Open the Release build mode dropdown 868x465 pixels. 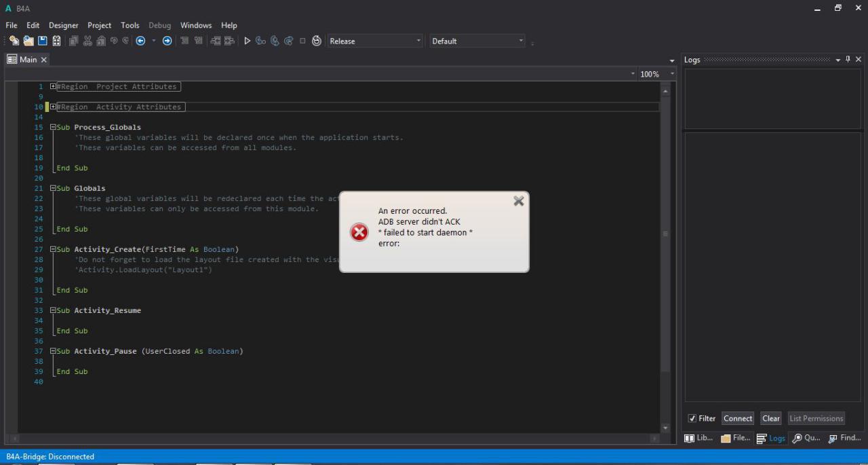point(375,41)
